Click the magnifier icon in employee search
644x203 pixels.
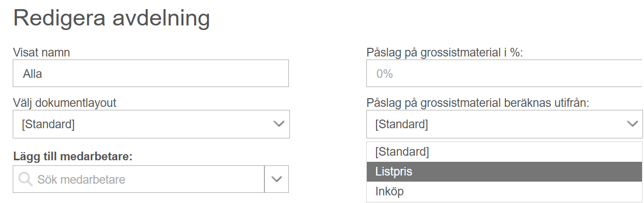coord(25,179)
